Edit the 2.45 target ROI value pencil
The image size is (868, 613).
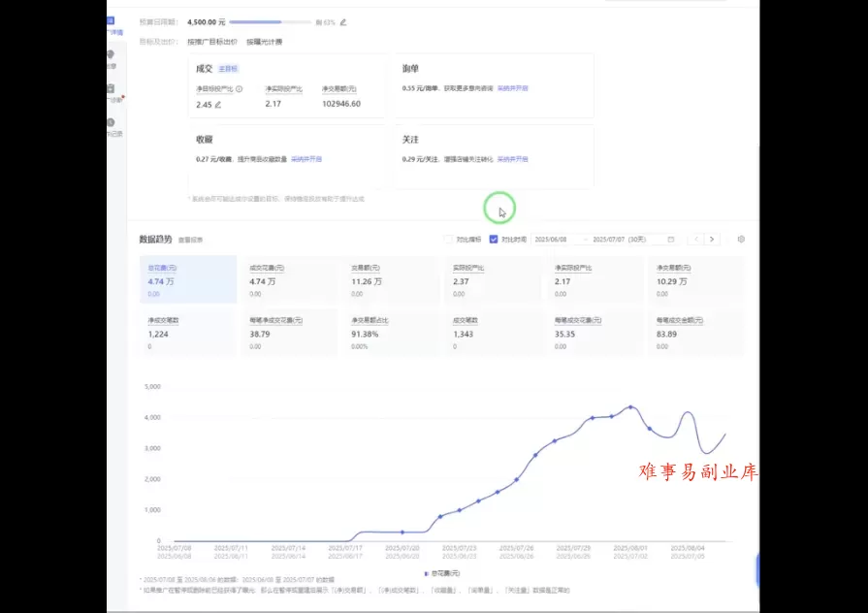coord(218,105)
